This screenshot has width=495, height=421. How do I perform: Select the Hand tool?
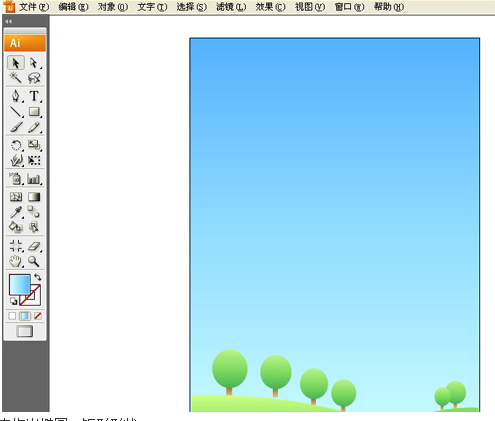16,261
